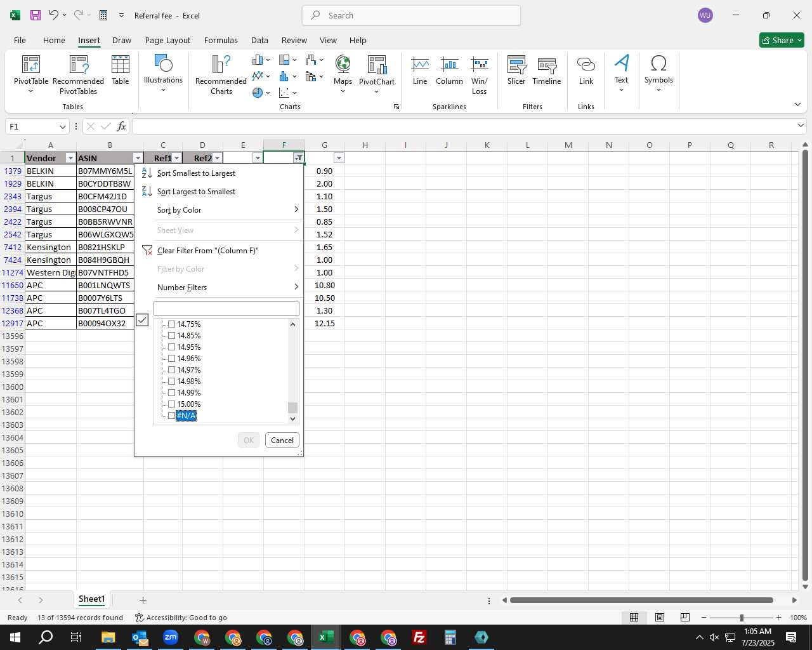The width and height of the screenshot is (812, 650).
Task: Open the Vendor column filter dropdown
Action: coord(70,158)
